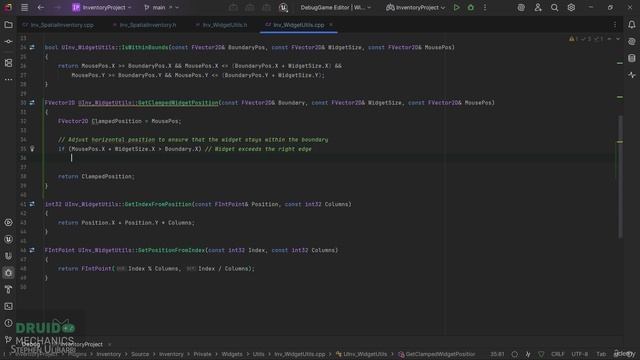The image size is (640, 360).
Task: Open the Debug tool window icon
Action: click(x=8, y=273)
